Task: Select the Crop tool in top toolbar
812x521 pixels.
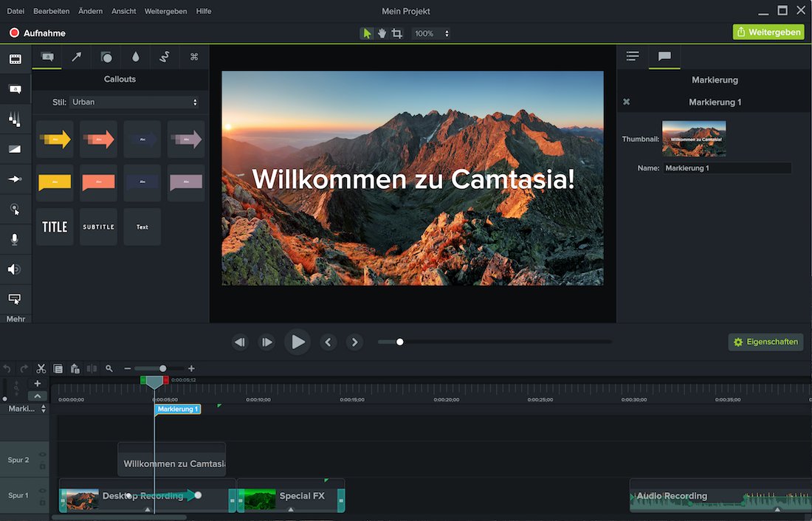Action: tap(397, 33)
